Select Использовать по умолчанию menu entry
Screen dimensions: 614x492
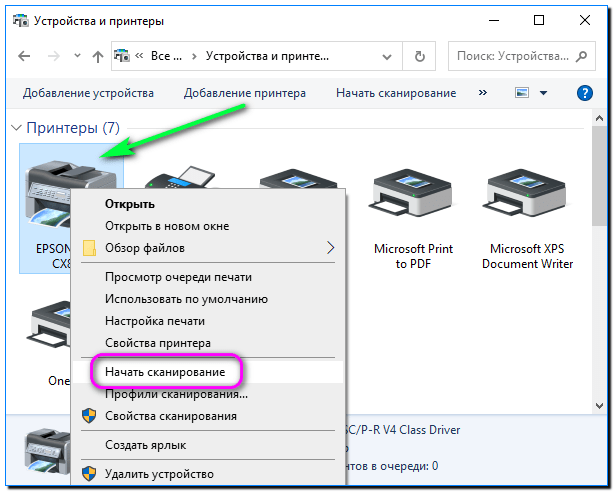tap(186, 299)
